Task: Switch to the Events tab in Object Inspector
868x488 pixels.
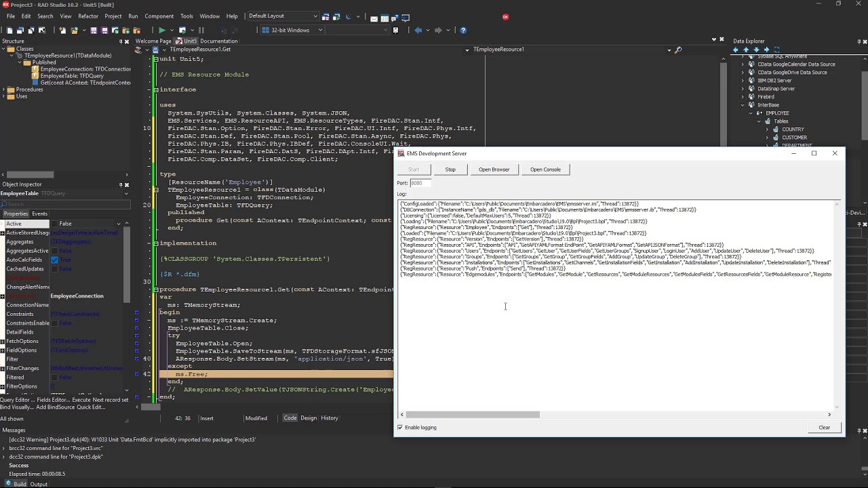Action: (39, 213)
